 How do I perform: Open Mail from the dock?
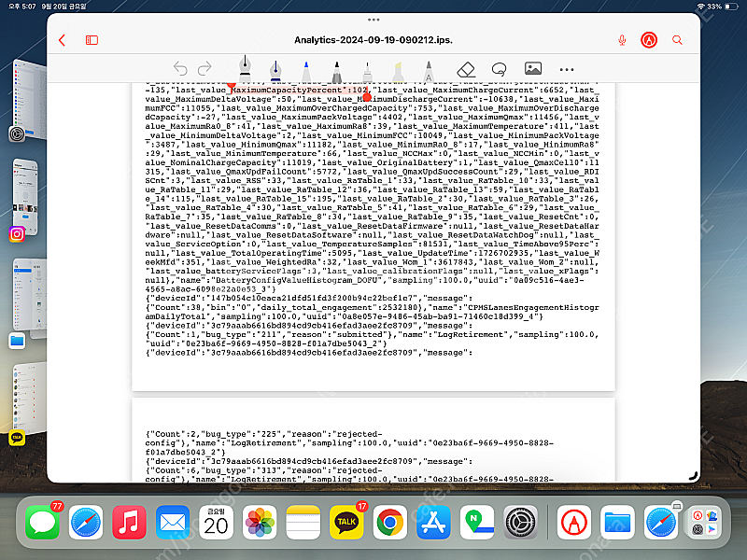tap(173, 523)
